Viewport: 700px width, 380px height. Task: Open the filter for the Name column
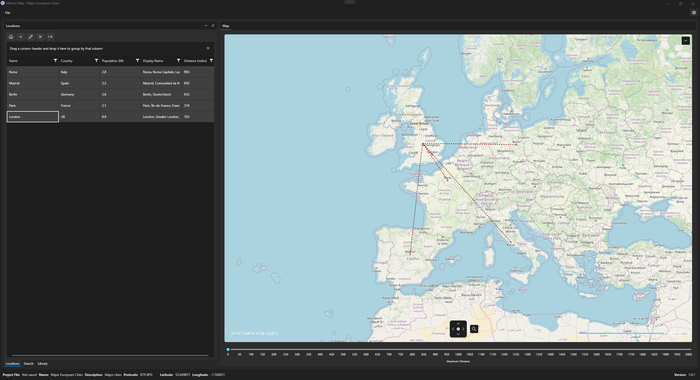coord(55,61)
